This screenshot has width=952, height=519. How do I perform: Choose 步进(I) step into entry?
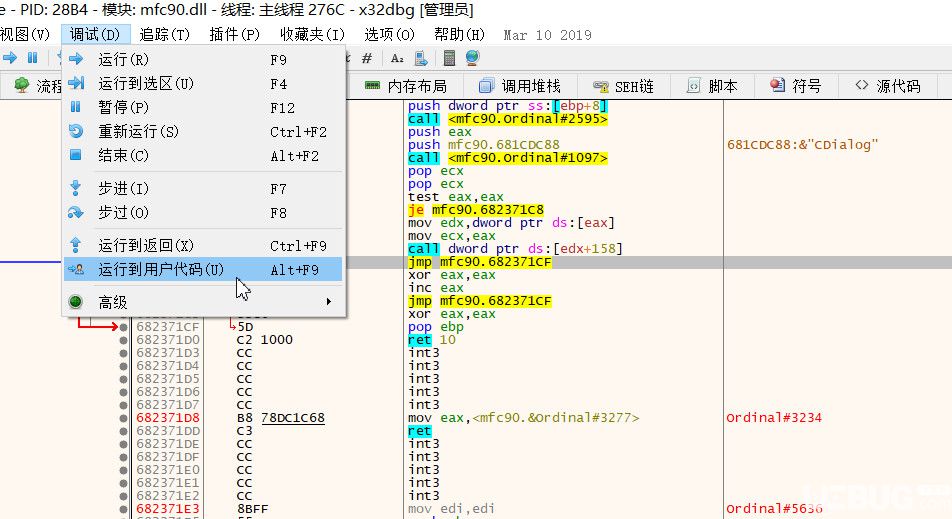pyautogui.click(x=203, y=189)
